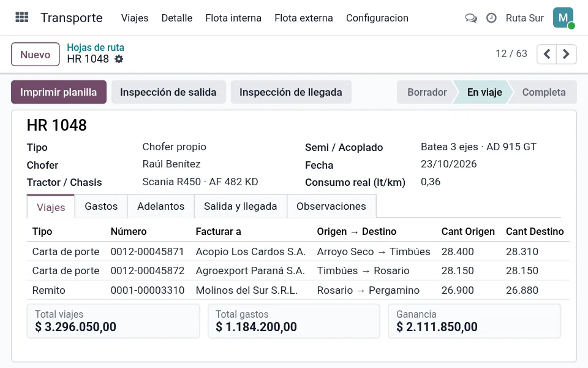
Task: Click the Transporte app title
Action: [72, 18]
